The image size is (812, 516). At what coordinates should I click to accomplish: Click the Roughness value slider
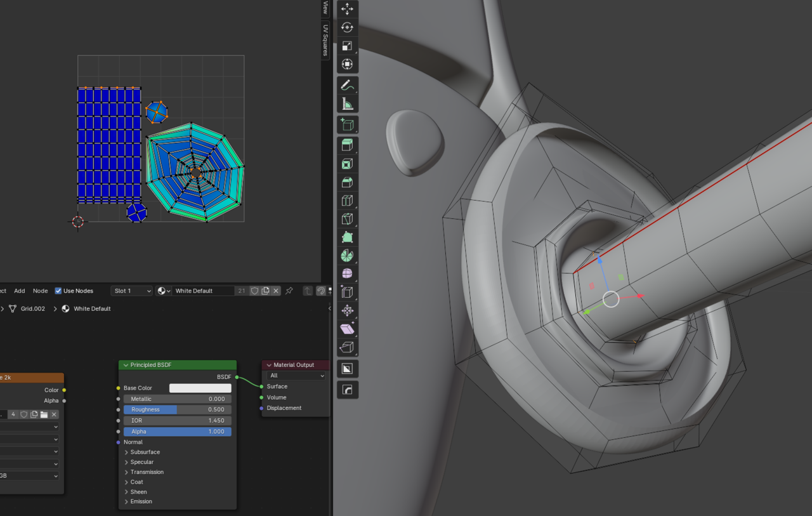pos(177,409)
